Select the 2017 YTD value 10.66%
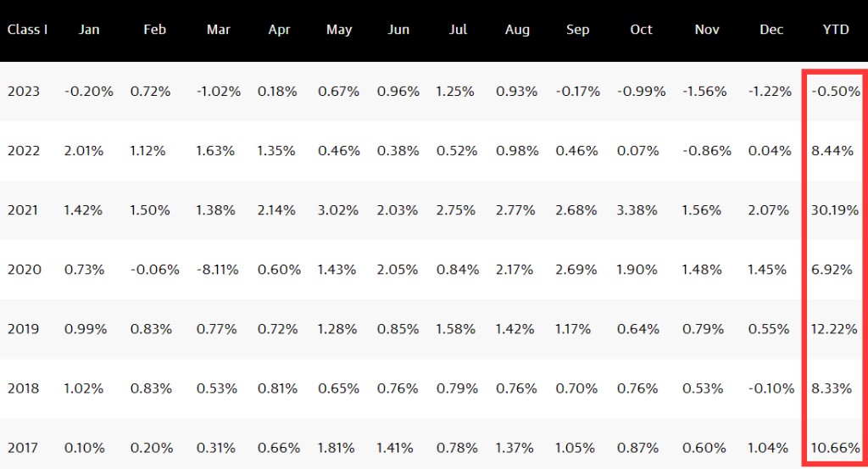Viewport: 868px width, 469px height. (x=835, y=448)
